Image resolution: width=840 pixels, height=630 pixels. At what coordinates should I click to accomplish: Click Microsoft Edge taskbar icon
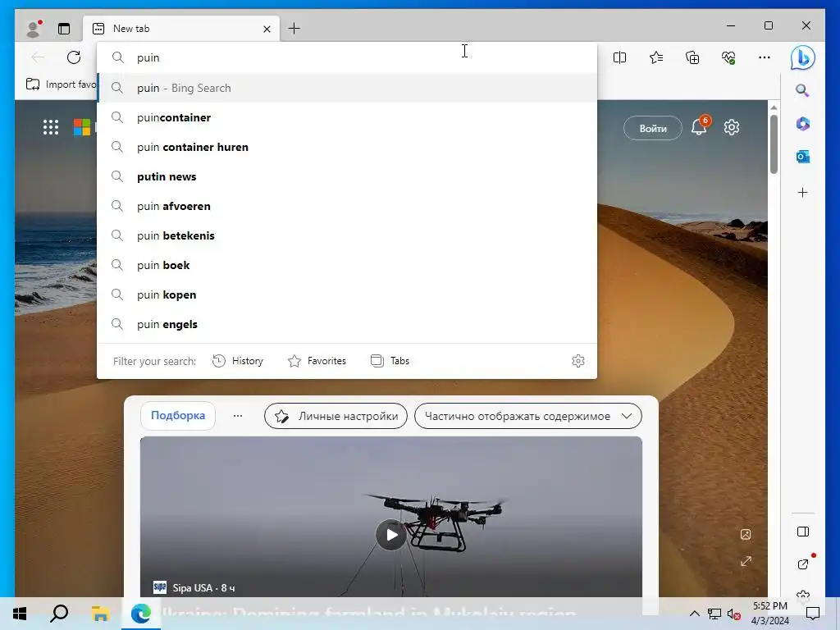[140, 614]
